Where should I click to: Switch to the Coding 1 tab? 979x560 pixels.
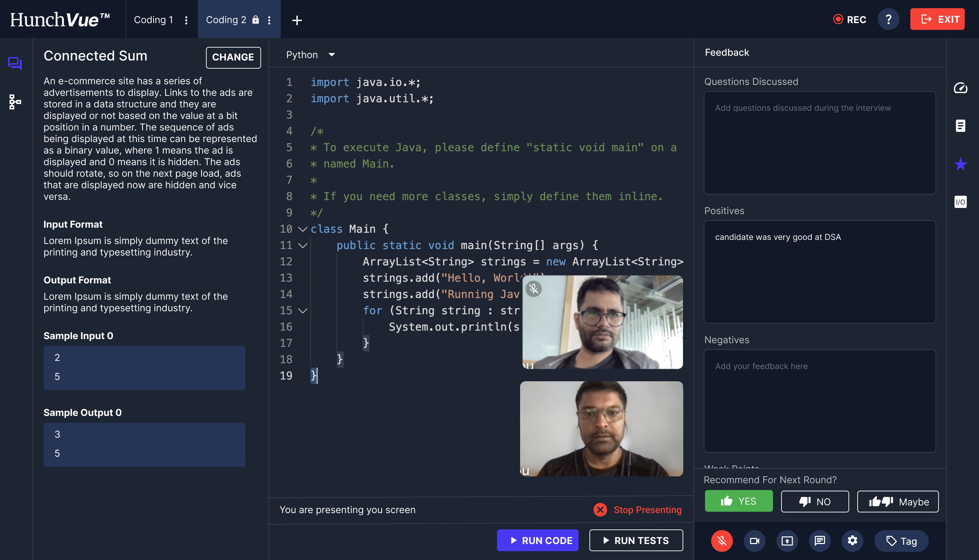(x=154, y=20)
